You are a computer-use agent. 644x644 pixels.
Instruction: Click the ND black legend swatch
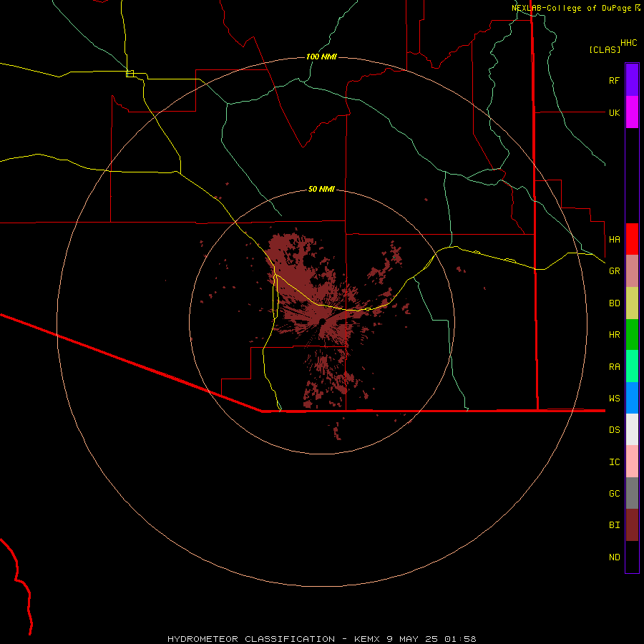pos(632,557)
